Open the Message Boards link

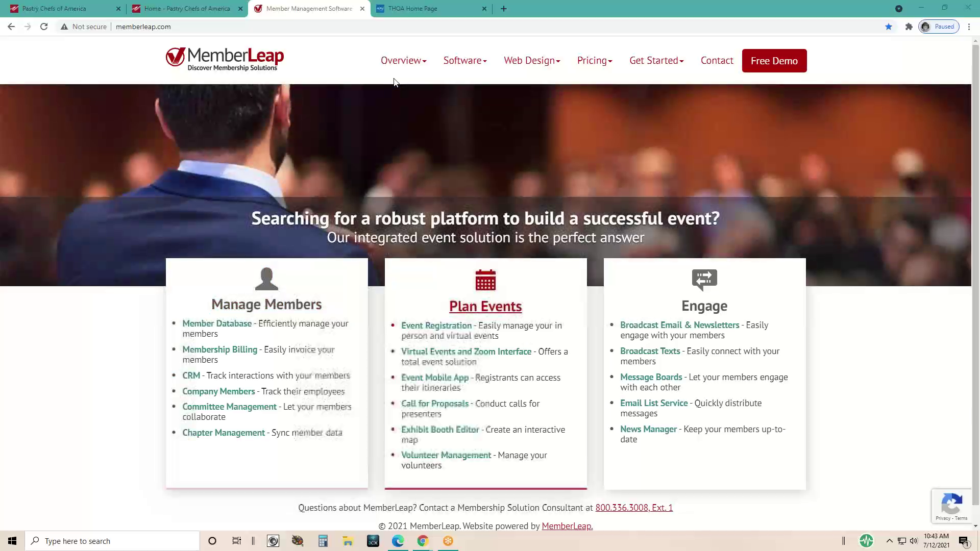click(651, 377)
